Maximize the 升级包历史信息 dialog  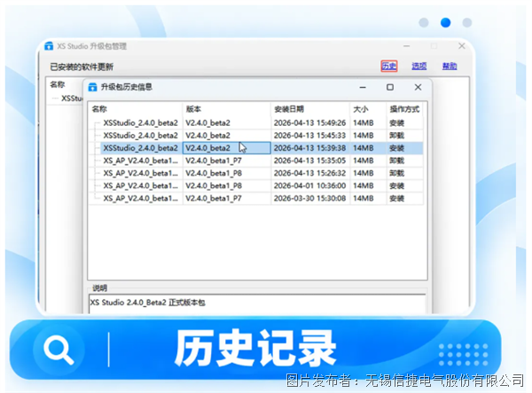390,87
